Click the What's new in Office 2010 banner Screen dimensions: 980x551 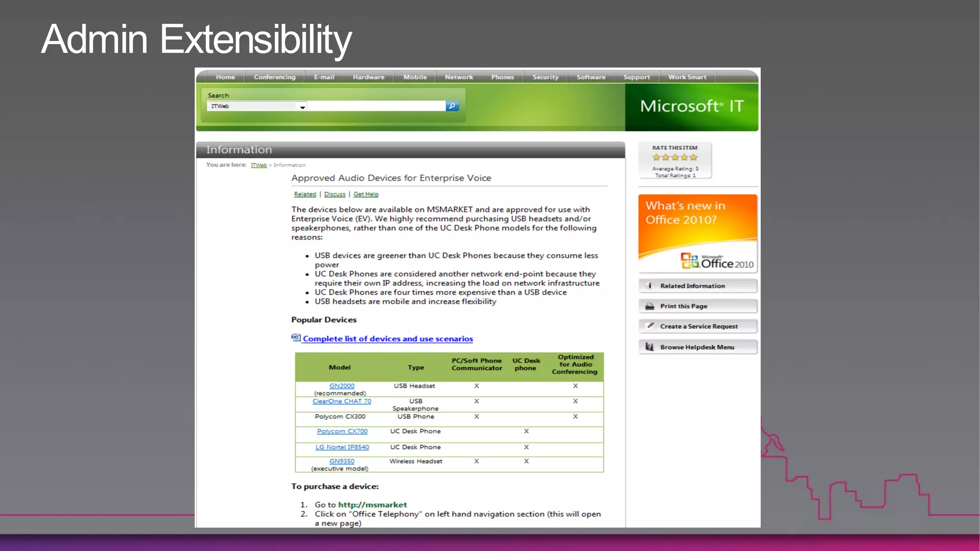click(x=698, y=233)
